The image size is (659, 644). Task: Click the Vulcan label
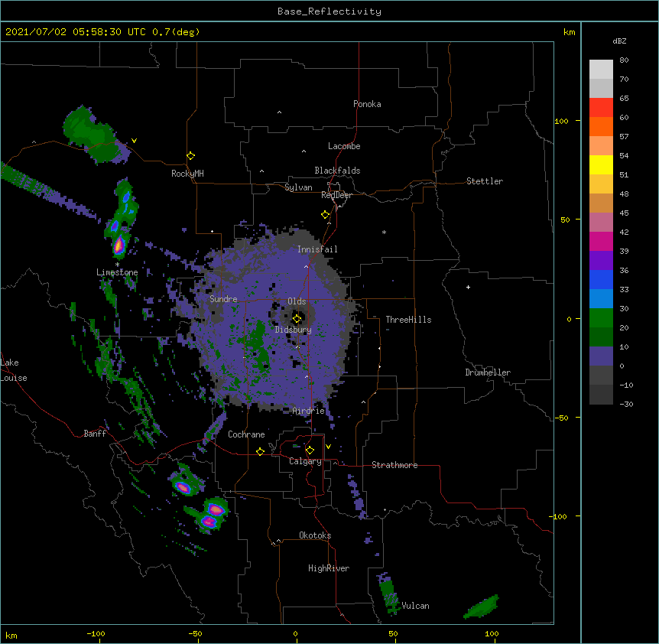(x=415, y=606)
